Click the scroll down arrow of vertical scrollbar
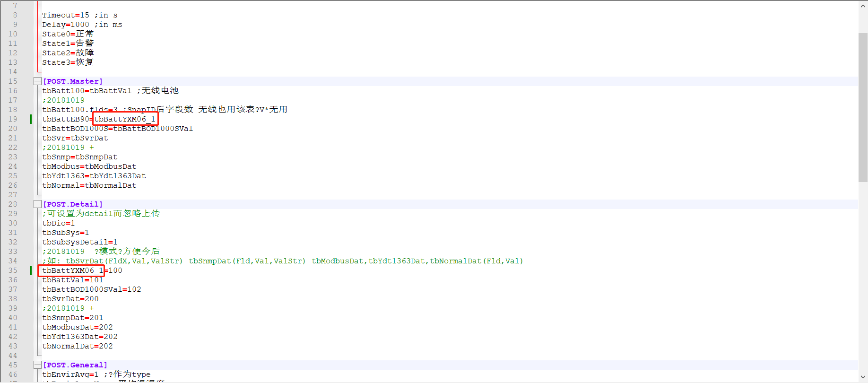This screenshot has height=383, width=868. 863,377
